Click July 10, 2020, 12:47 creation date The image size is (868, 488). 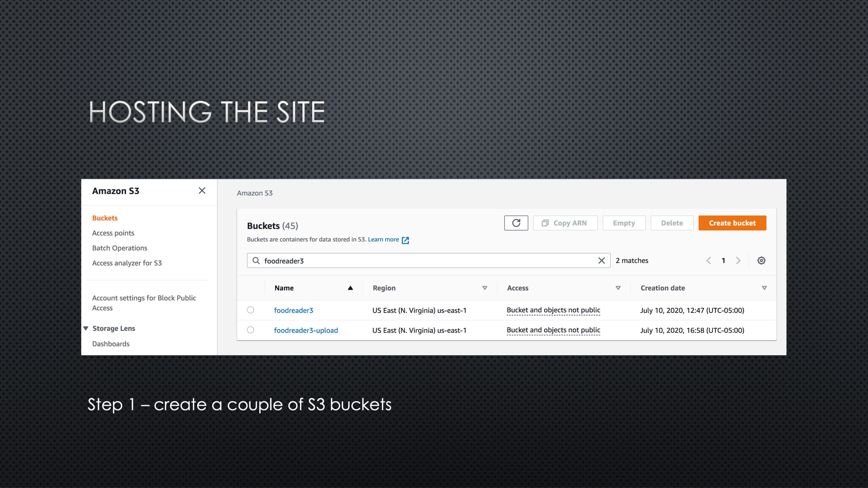692,310
